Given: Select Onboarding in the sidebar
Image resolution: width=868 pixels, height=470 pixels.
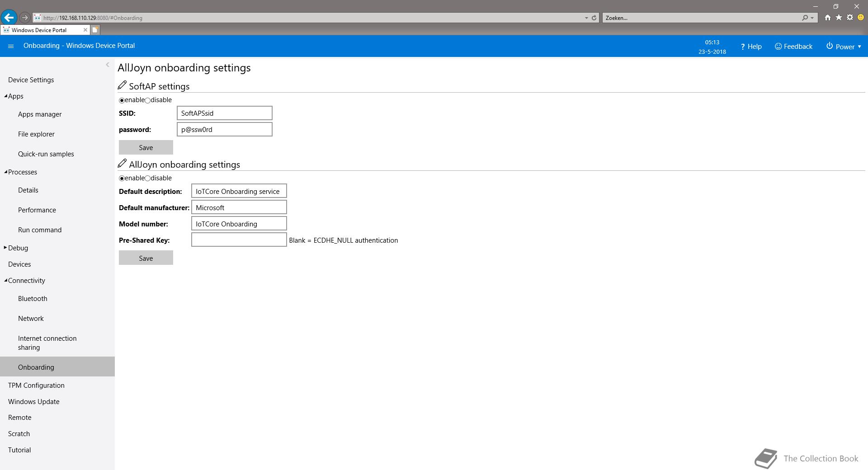Looking at the screenshot, I should (x=57, y=367).
